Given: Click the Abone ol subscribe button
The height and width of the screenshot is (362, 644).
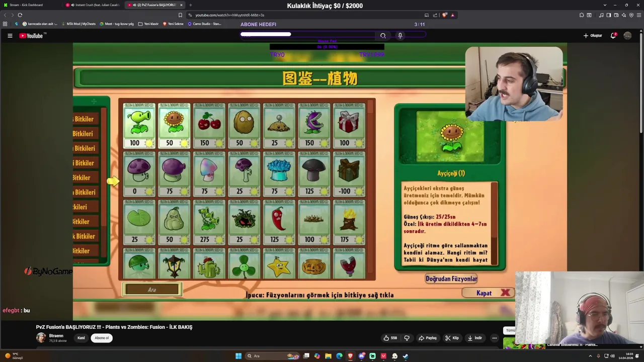Looking at the screenshot, I should (x=102, y=338).
